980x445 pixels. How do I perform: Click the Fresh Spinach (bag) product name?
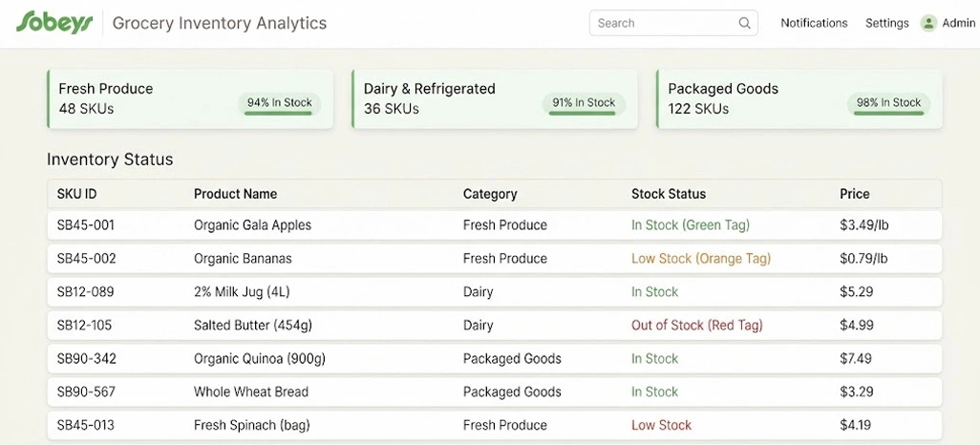coord(252,425)
